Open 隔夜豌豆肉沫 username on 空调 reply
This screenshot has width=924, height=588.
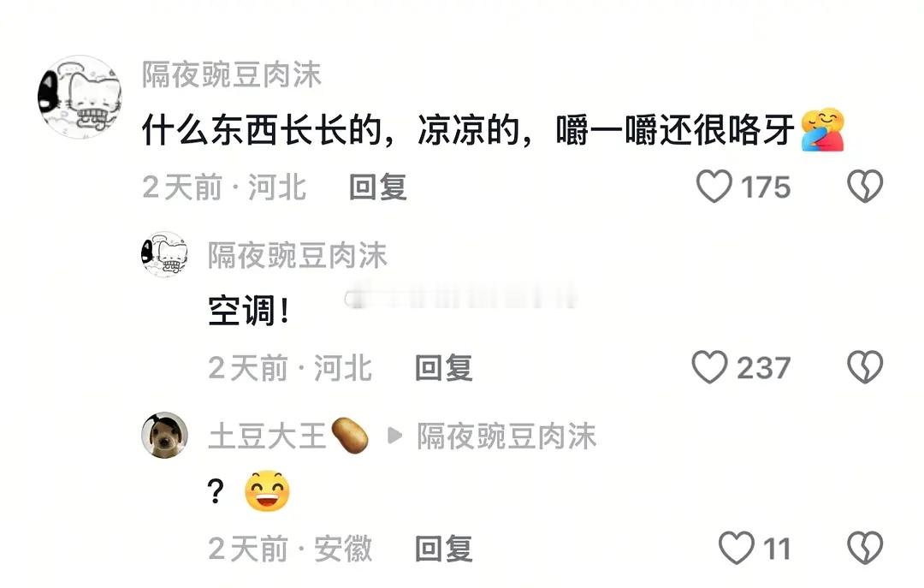[298, 255]
